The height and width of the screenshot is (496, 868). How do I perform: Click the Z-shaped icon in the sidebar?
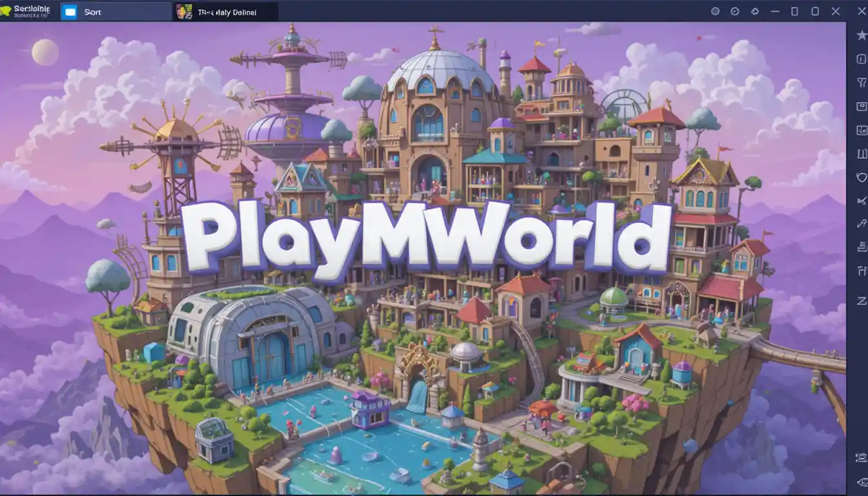[861, 300]
